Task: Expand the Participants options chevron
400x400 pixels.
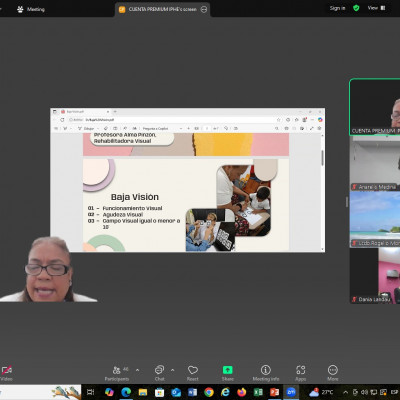Action: pyautogui.click(x=137, y=370)
